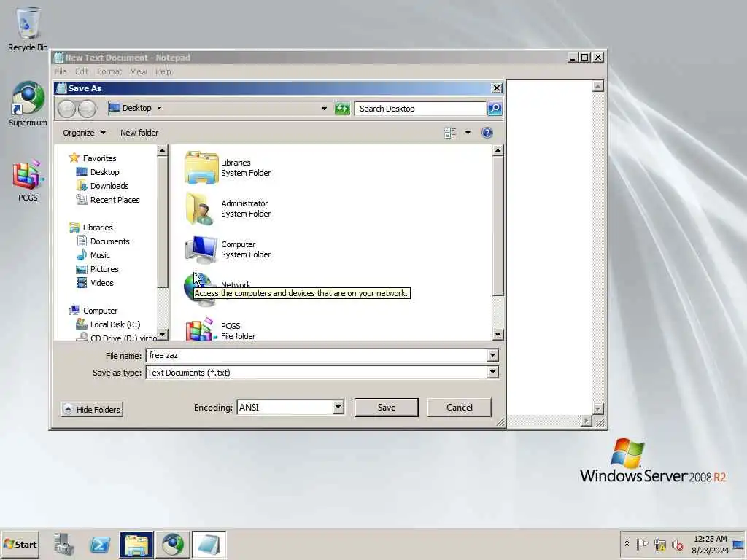Open previous locations dropdown arrow
The width and height of the screenshot is (747, 560).
click(324, 109)
